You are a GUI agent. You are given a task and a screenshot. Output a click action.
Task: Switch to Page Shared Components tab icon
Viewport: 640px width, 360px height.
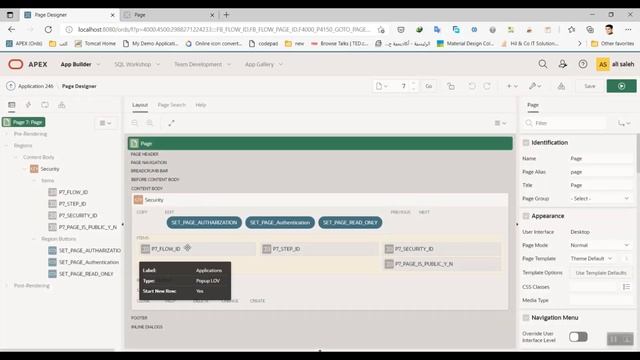(x=62, y=105)
